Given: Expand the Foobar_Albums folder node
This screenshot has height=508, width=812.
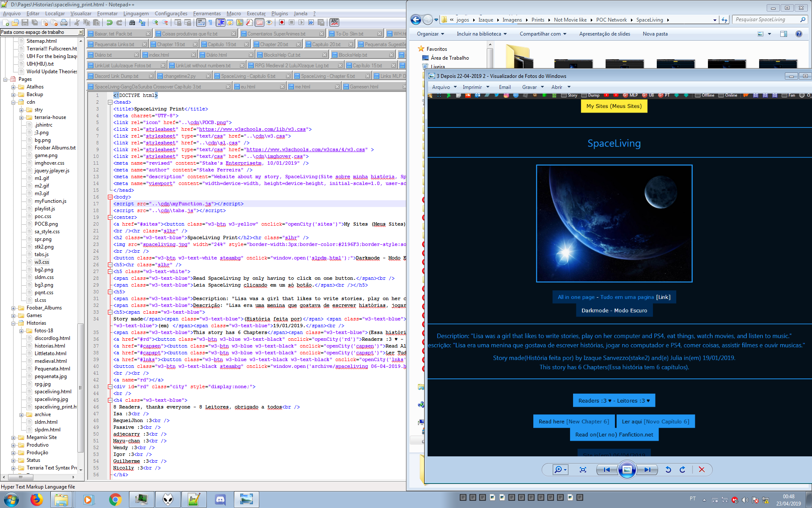Looking at the screenshot, I should click(14, 308).
